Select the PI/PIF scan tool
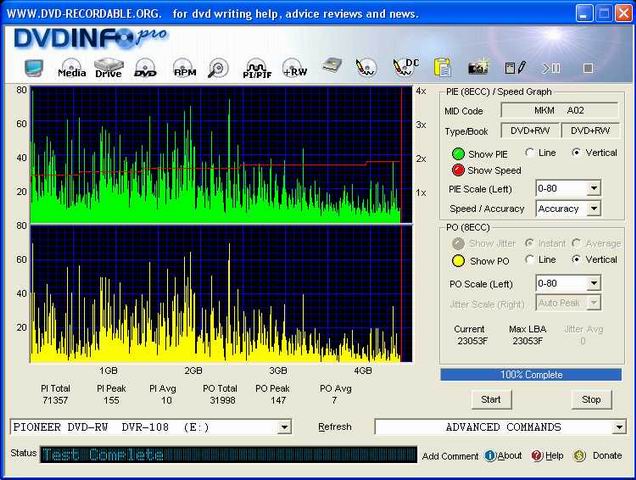Image resolution: width=636 pixels, height=480 pixels. tap(257, 69)
